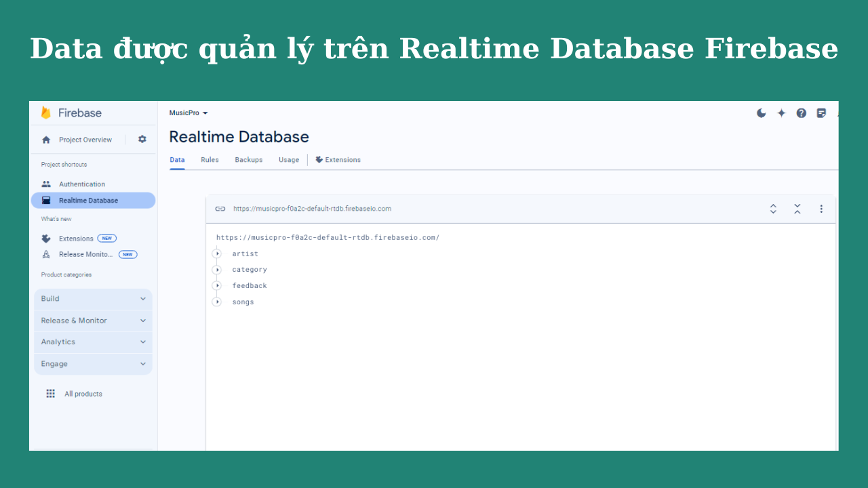Click the NEW badge next to Release Monitoring
868x488 pixels.
(127, 255)
